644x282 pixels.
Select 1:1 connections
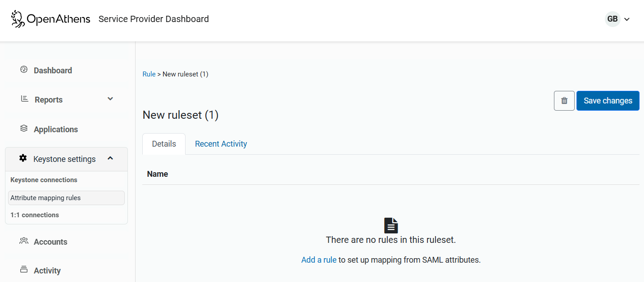(x=35, y=215)
